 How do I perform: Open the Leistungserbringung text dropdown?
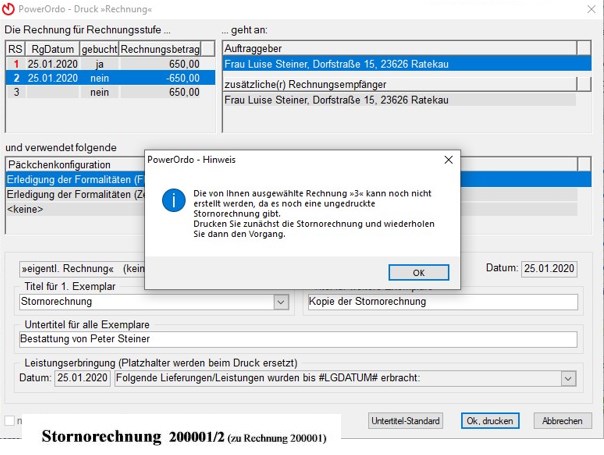click(568, 378)
